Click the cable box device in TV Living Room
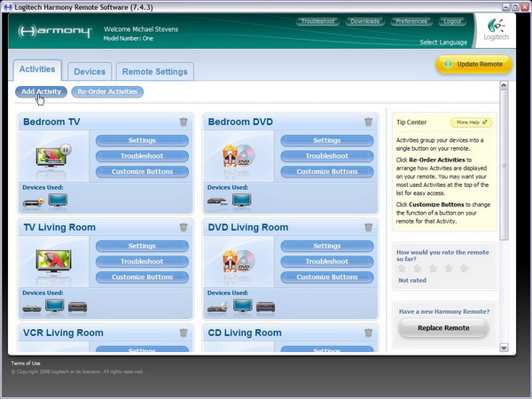This screenshot has width=532, height=399. point(32,308)
